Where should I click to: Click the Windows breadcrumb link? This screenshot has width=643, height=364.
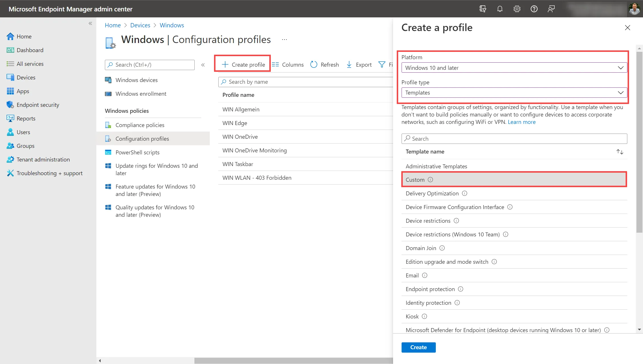(172, 25)
